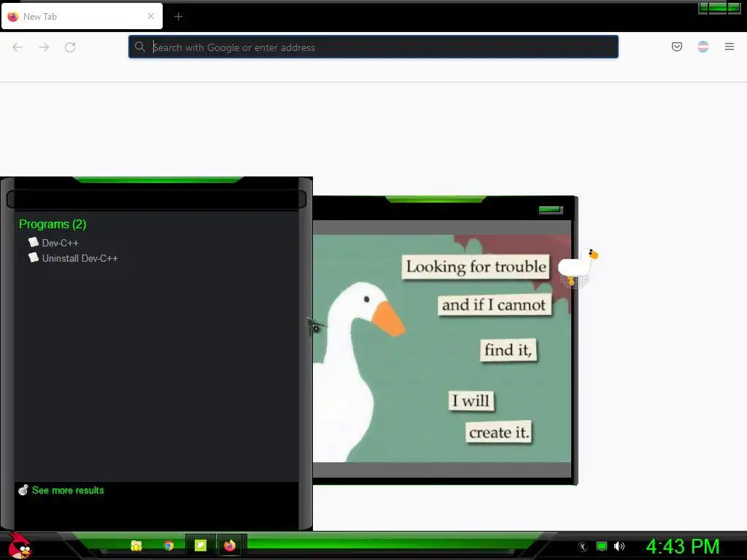Click the Firefox back arrow
Image resolution: width=747 pixels, height=560 pixels.
pos(18,47)
